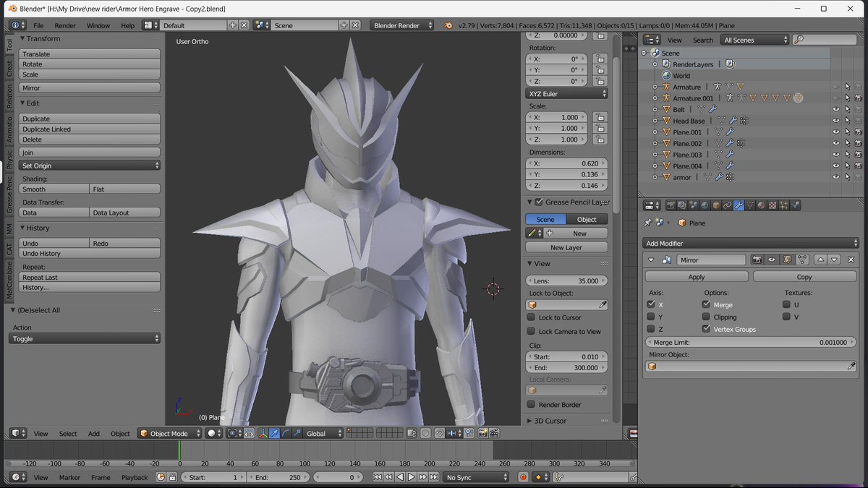Uncheck the Merge option
This screenshot has width=868, height=488.
[x=706, y=305]
